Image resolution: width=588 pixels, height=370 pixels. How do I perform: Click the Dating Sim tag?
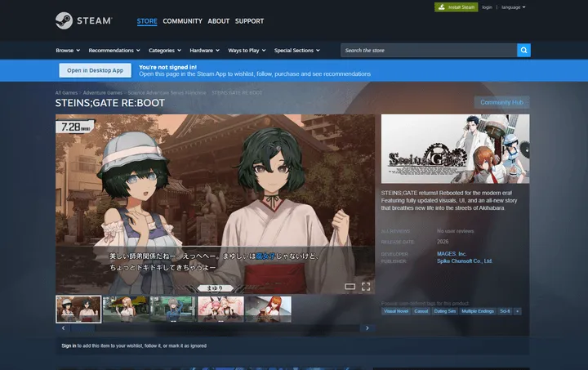445,311
